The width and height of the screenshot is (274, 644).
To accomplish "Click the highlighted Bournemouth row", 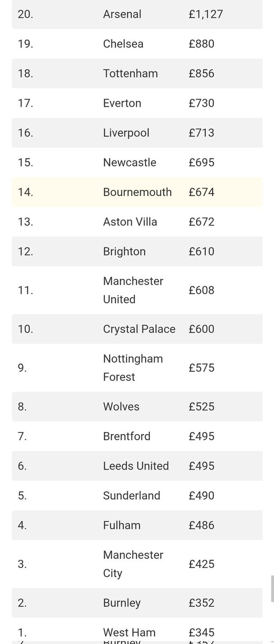I will [x=138, y=192].
